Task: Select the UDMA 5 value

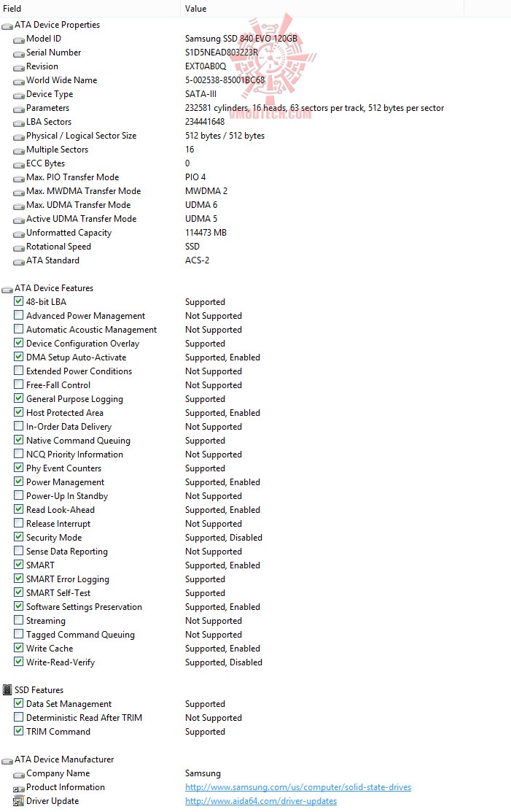Action: tap(201, 219)
